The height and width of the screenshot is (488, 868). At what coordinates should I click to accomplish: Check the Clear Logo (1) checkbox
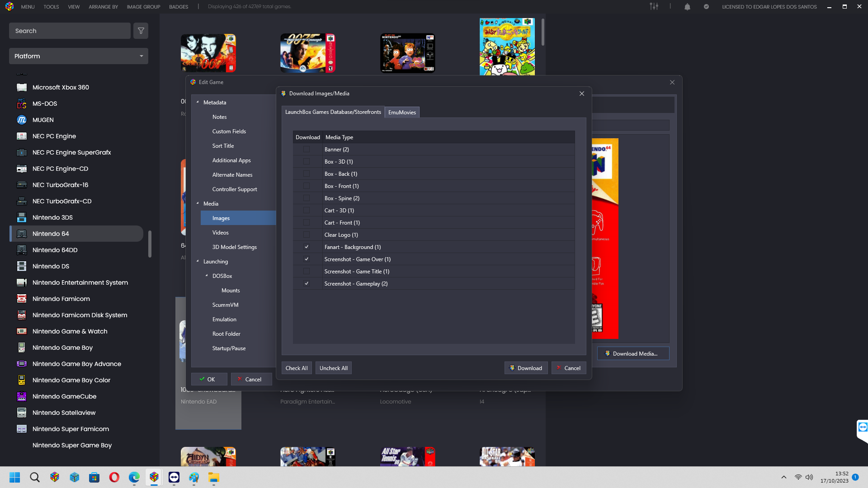[x=307, y=235]
